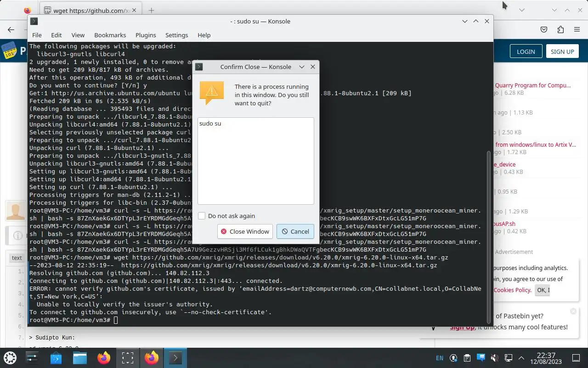Viewport: 588px width, 368px height.
Task: Open Konsole's Plugins menu
Action: 146,35
